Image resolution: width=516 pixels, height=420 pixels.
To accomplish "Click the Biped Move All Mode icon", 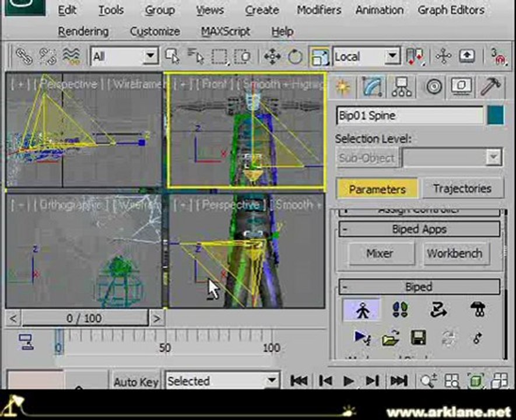I will point(477,338).
